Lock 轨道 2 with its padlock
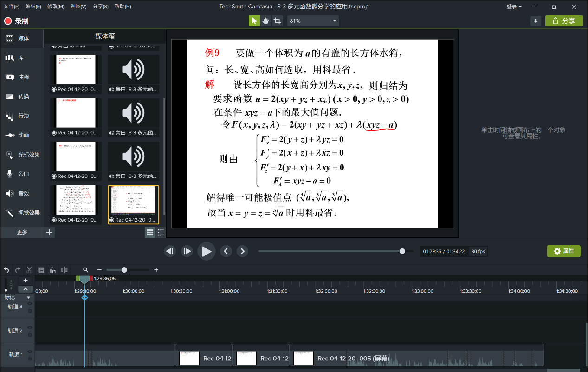 point(30,334)
